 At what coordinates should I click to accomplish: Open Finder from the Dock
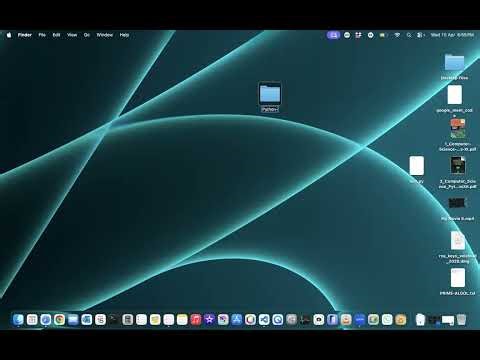pyautogui.click(x=18, y=320)
